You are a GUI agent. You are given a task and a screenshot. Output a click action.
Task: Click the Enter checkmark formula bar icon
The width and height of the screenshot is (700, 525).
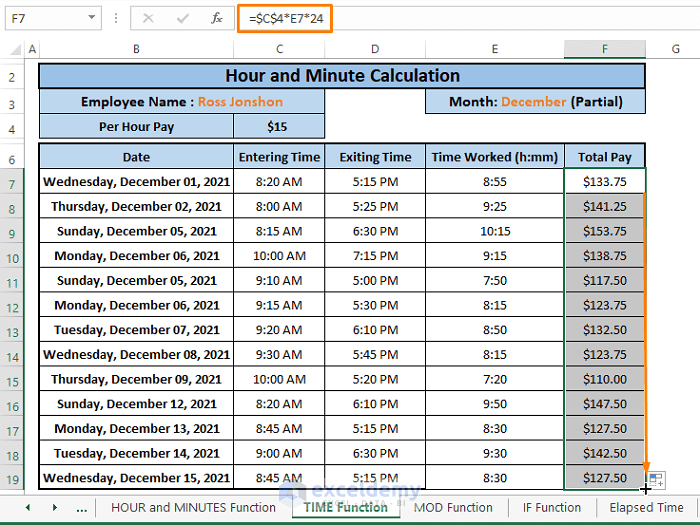point(182,18)
